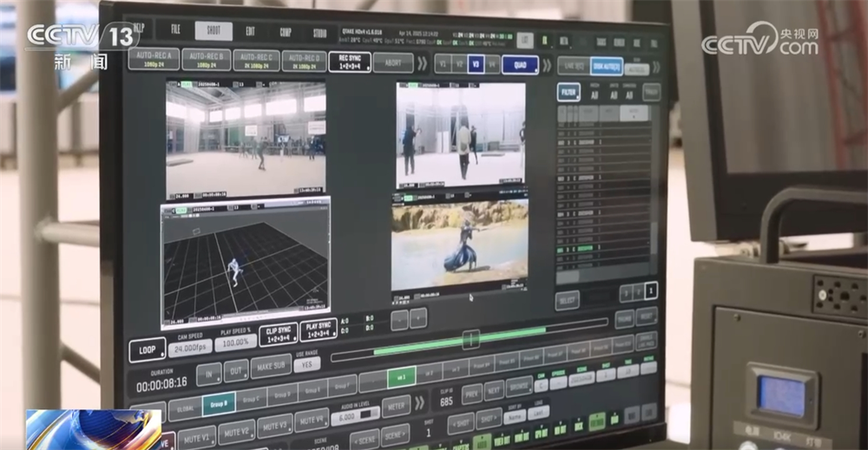Viewport: 868px width, 450px height.
Task: Click the MAKE SUB button
Action: pos(271,368)
